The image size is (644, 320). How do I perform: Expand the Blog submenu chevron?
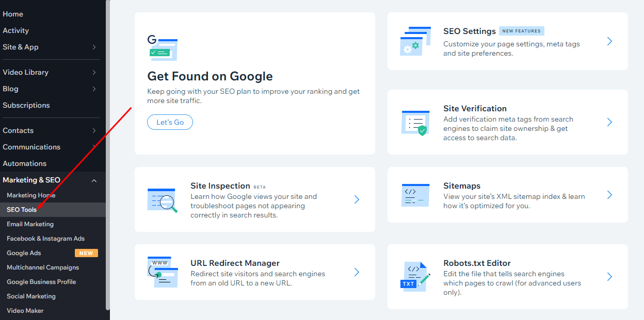point(94,89)
